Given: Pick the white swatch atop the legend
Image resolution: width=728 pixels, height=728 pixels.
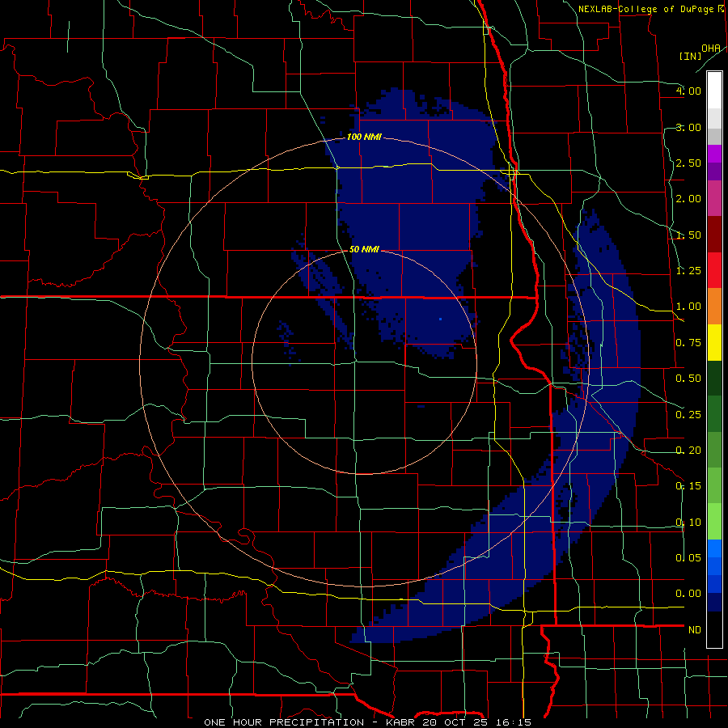Looking at the screenshot, I should pyautogui.click(x=714, y=91).
